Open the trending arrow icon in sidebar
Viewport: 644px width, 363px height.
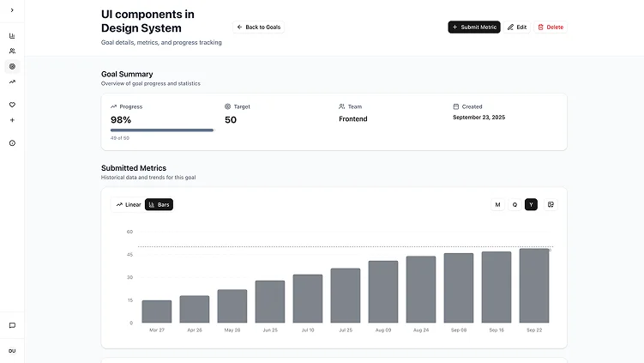tap(12, 82)
